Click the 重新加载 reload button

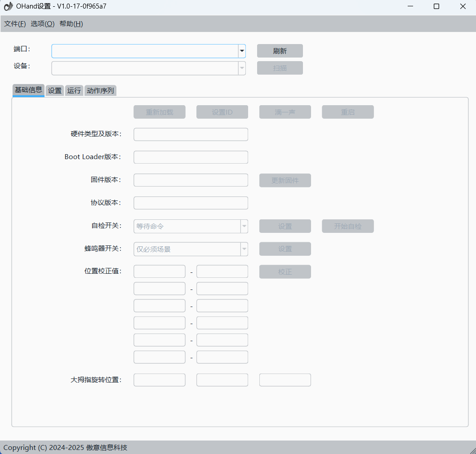coord(159,112)
